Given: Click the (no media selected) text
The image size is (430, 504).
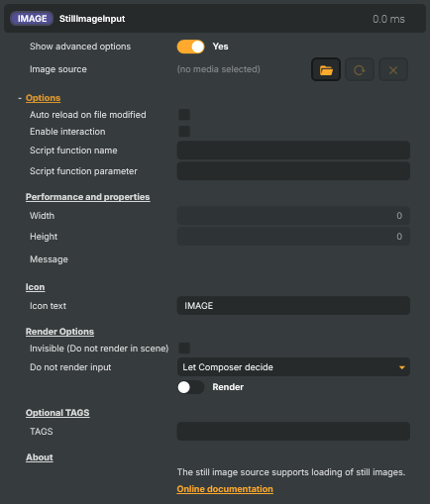Looking at the screenshot, I should 219,69.
